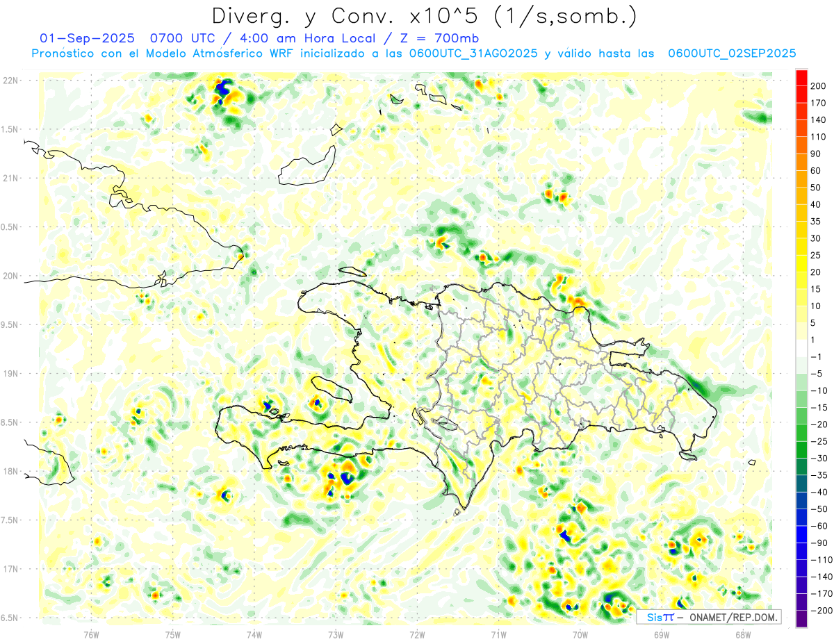Click the '19N' latitude label
Viewport: 834px width, 644px height.
tap(10, 374)
